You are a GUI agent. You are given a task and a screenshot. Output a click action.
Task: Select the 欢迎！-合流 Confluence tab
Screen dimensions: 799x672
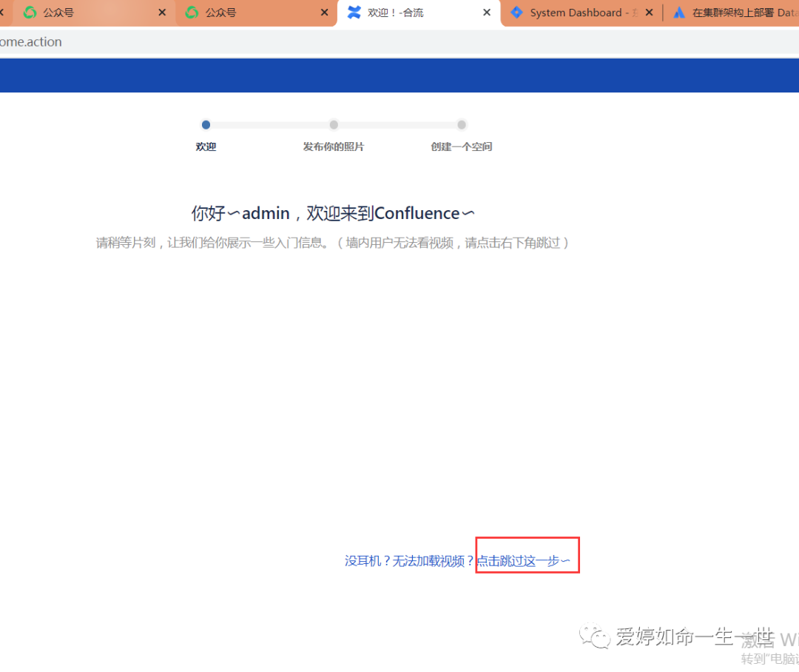coord(419,13)
